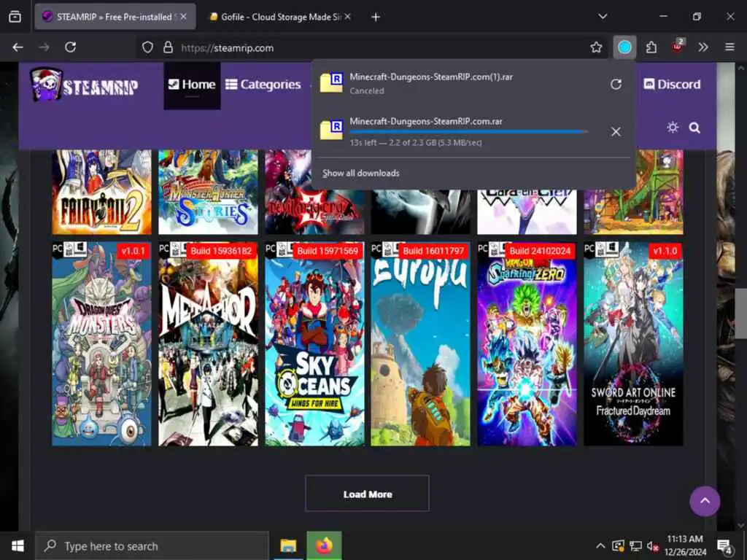Open the site search magnifier

point(694,128)
